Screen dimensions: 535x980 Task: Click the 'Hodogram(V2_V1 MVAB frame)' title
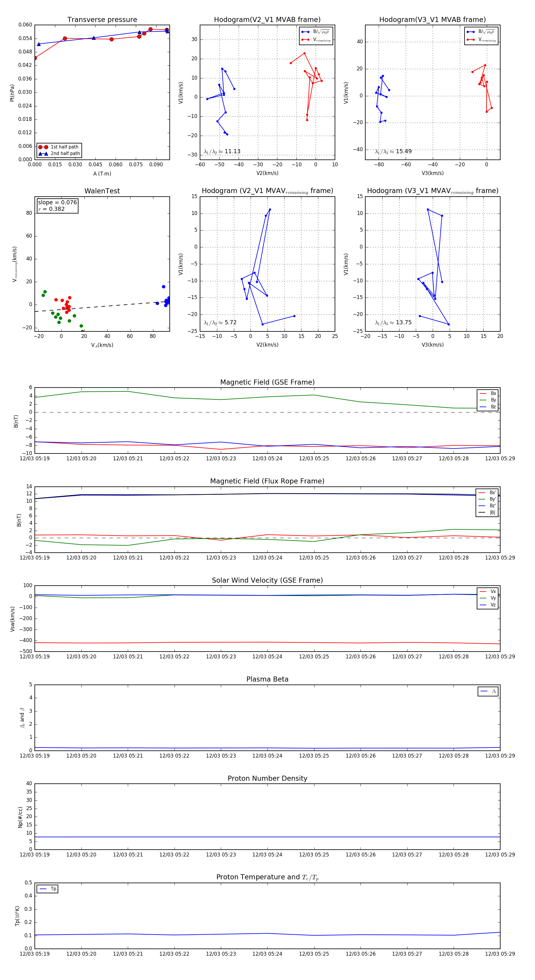pyautogui.click(x=267, y=20)
